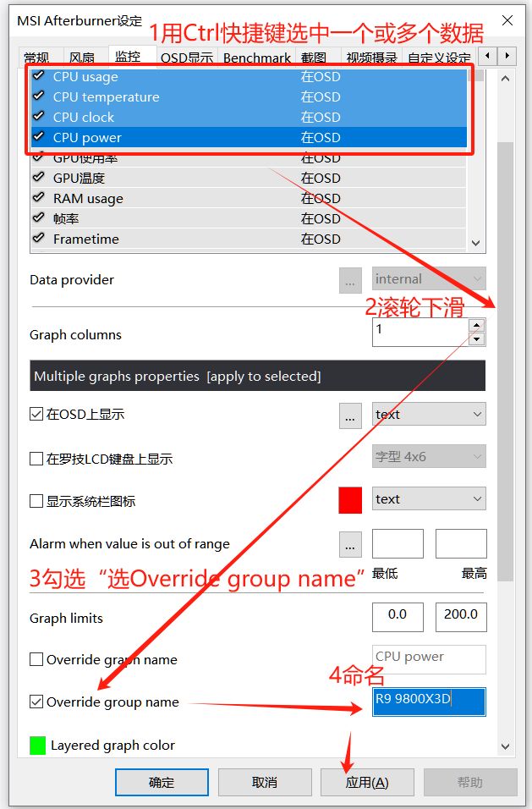
Task: Toggle the GPU温度 checkmark
Action: pos(39,178)
